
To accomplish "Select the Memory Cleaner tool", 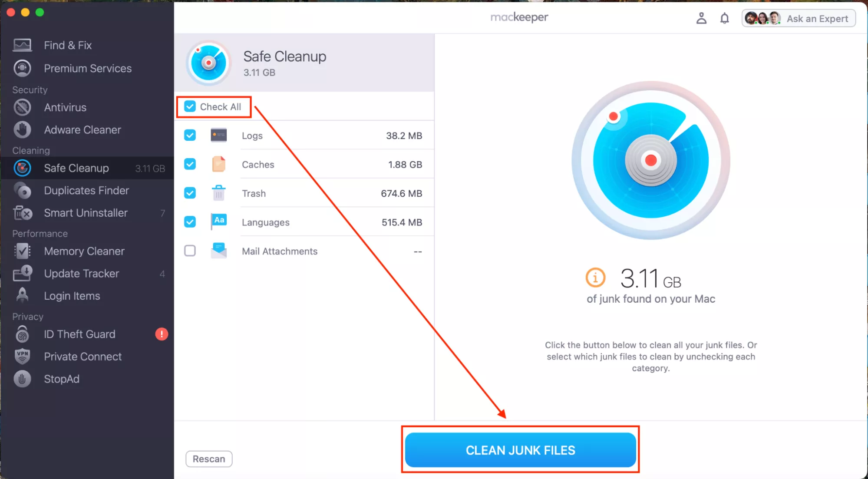I will click(84, 251).
